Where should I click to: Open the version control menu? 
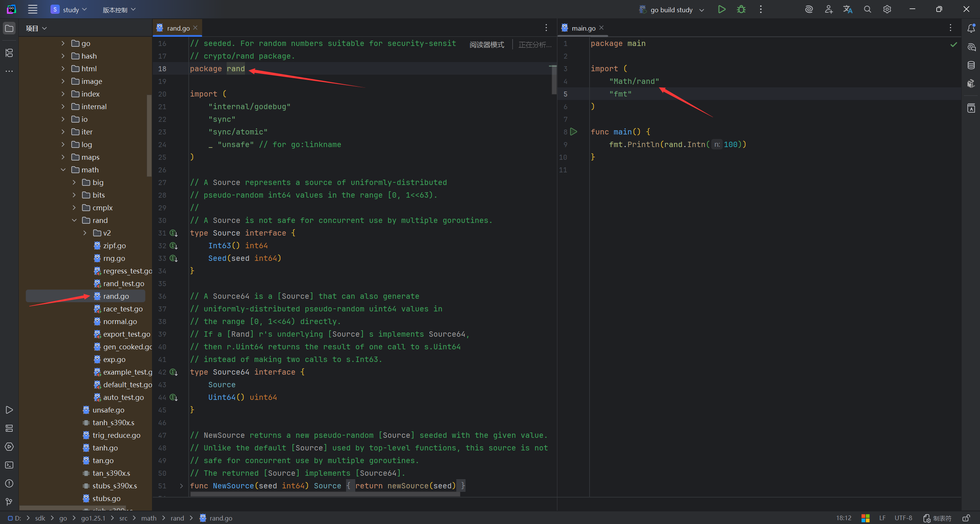119,10
